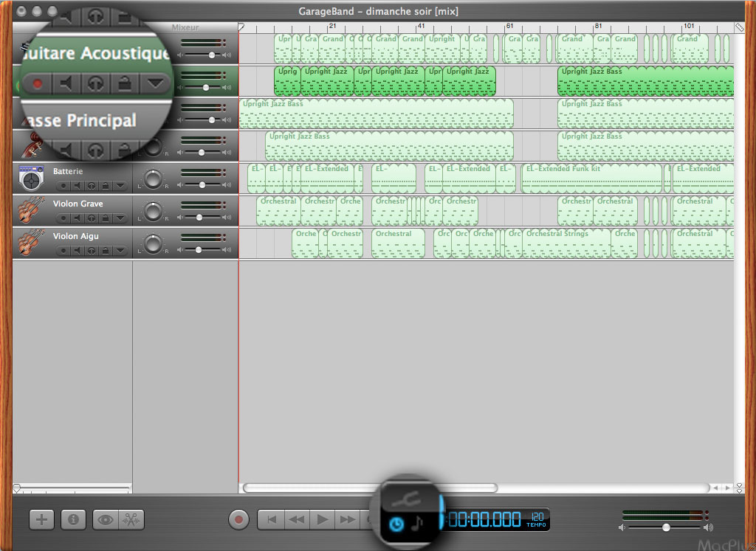Click measure 61 on the timeline ruler
The width and height of the screenshot is (756, 551).
tap(509, 27)
